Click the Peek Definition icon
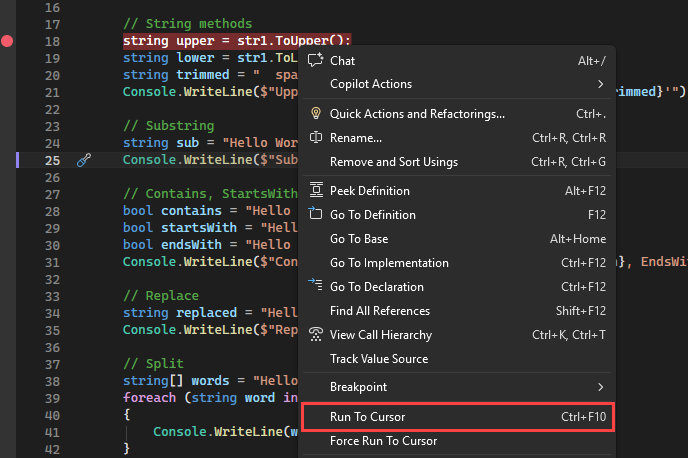Viewport: 688px width, 458px height. click(x=316, y=191)
